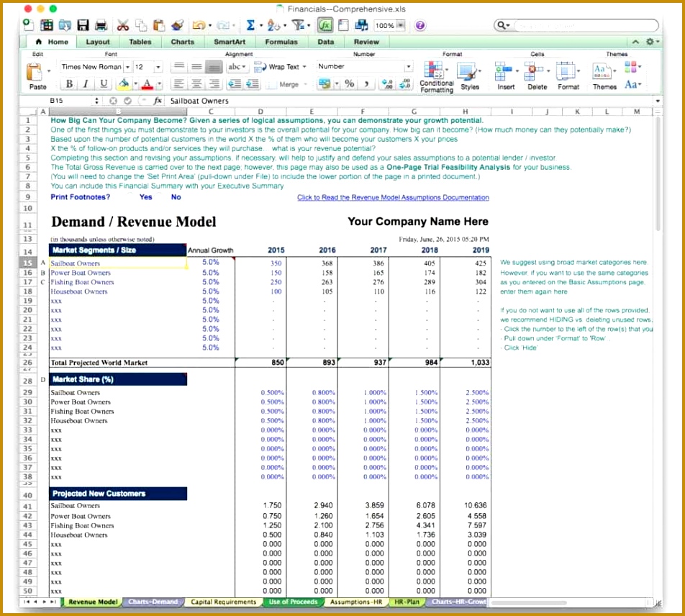Select the align text right button
The image size is (685, 616).
point(214,83)
